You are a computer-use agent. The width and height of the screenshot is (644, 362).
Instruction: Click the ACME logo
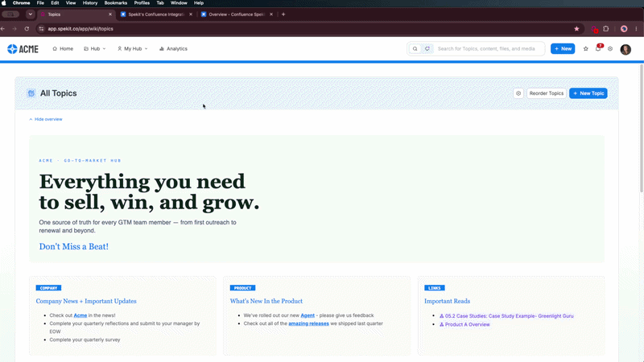tap(23, 49)
